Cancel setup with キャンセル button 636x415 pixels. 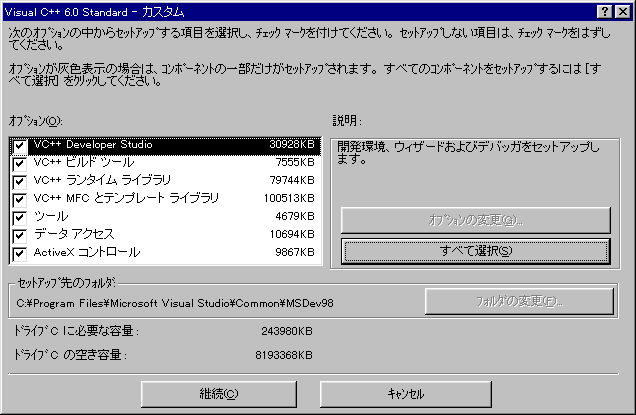(x=406, y=394)
